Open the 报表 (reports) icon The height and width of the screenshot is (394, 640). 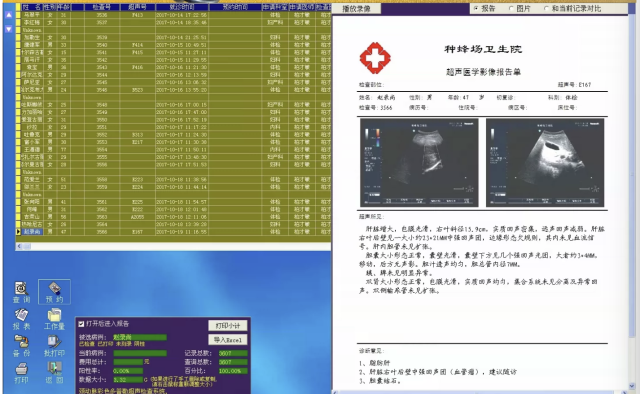coord(21,319)
